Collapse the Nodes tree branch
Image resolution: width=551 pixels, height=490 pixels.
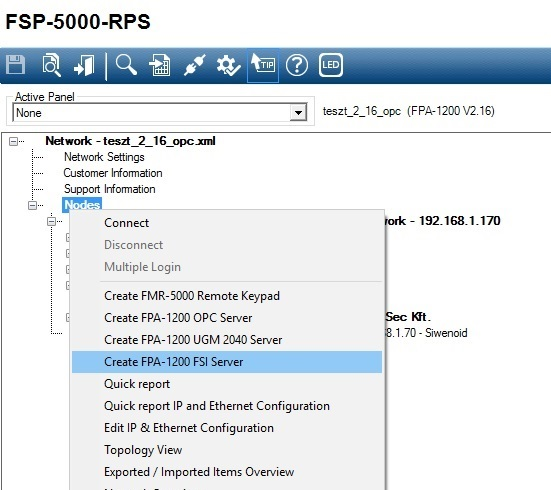32,205
